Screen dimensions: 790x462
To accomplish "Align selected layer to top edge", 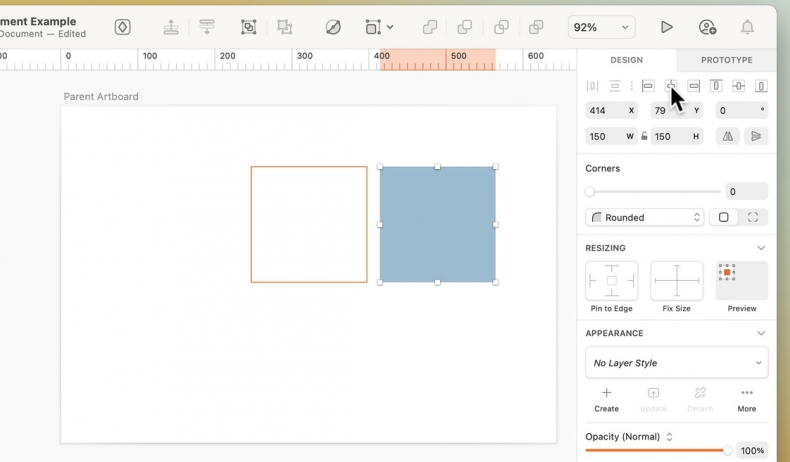I will tap(716, 86).
